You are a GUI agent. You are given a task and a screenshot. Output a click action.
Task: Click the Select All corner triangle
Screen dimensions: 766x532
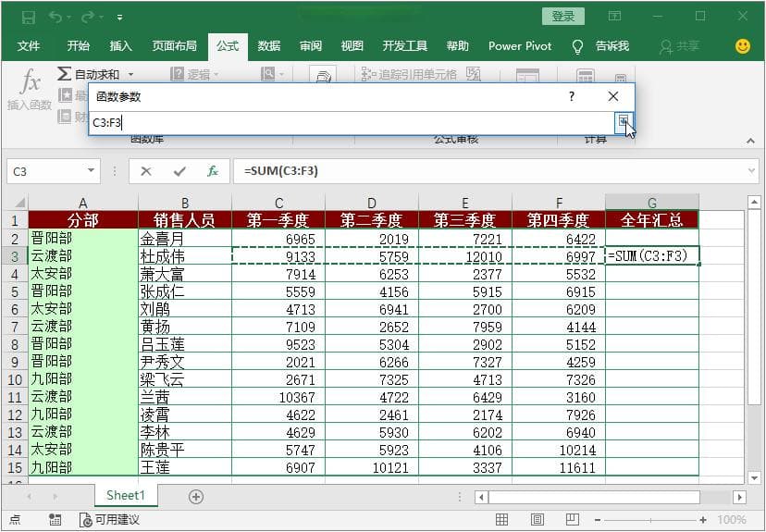20,203
